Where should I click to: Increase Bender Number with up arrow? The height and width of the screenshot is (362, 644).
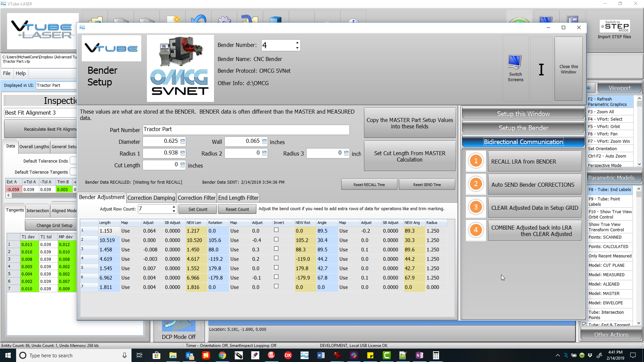tap(297, 43)
